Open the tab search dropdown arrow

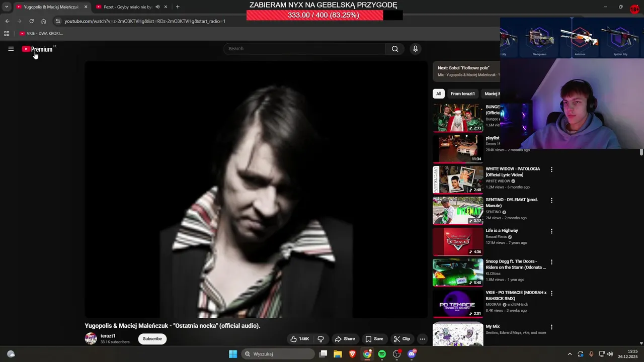(x=7, y=7)
